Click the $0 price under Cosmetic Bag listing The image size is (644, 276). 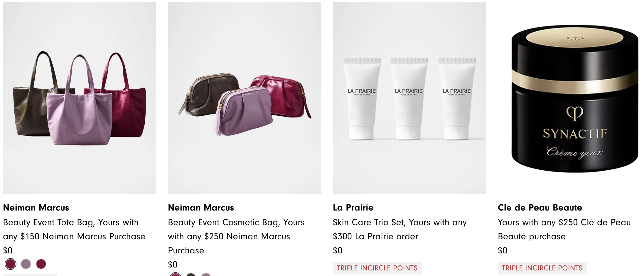point(173,265)
